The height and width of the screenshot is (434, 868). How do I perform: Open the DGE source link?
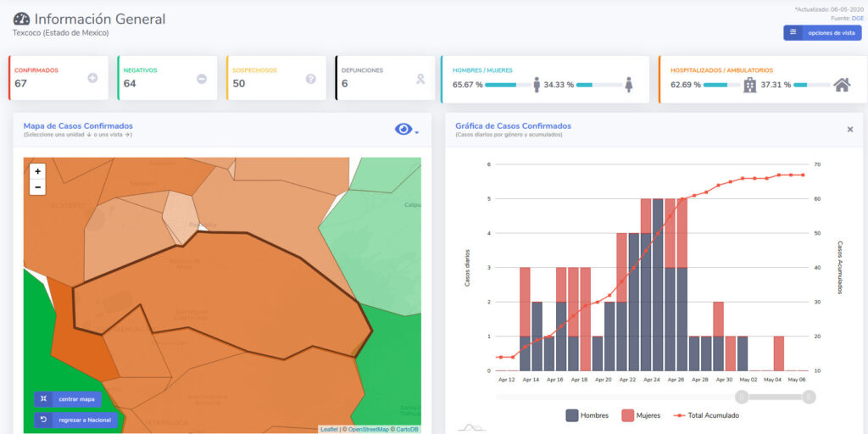(x=855, y=17)
